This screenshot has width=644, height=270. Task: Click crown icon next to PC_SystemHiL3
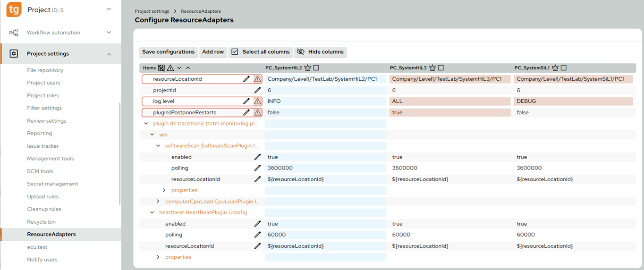click(x=432, y=68)
